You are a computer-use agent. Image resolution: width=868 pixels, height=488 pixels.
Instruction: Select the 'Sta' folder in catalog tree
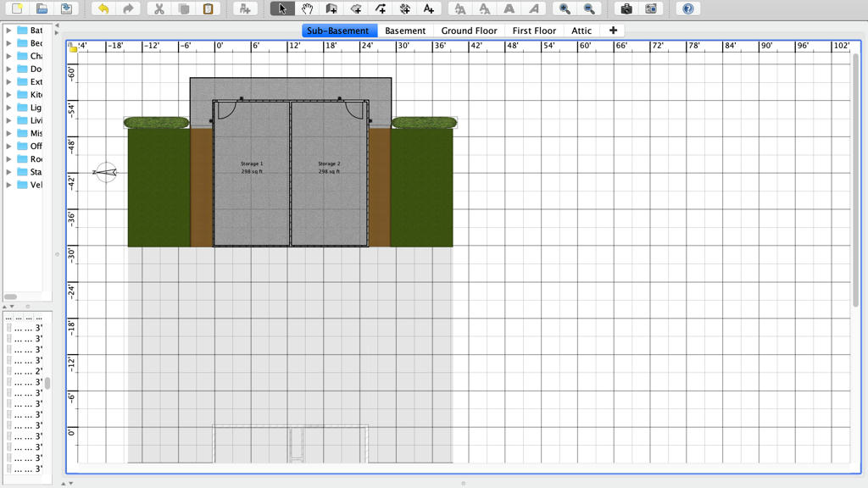coord(30,171)
